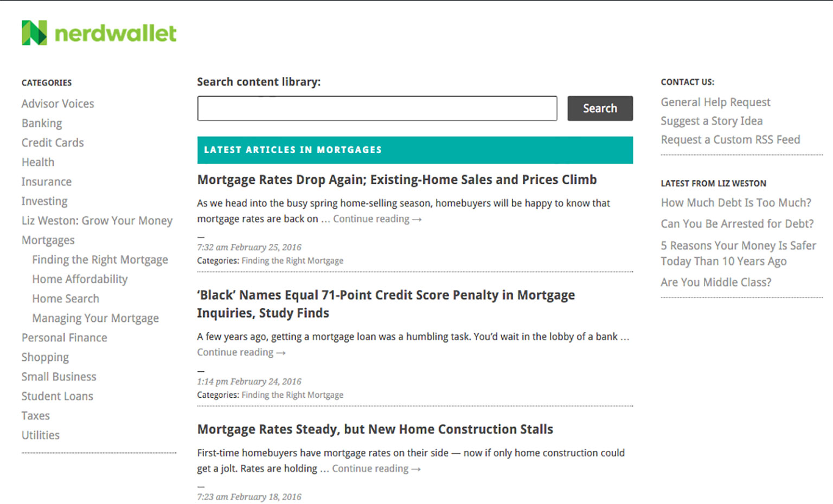Click Continue reading under first article
Image resolution: width=833 pixels, height=504 pixels.
coord(377,219)
